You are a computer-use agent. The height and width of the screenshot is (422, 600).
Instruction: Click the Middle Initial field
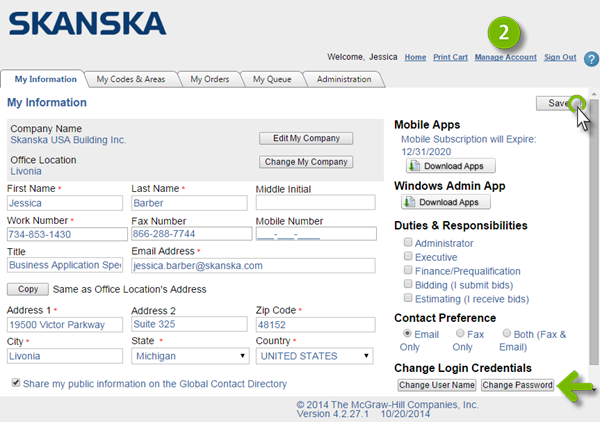point(316,202)
